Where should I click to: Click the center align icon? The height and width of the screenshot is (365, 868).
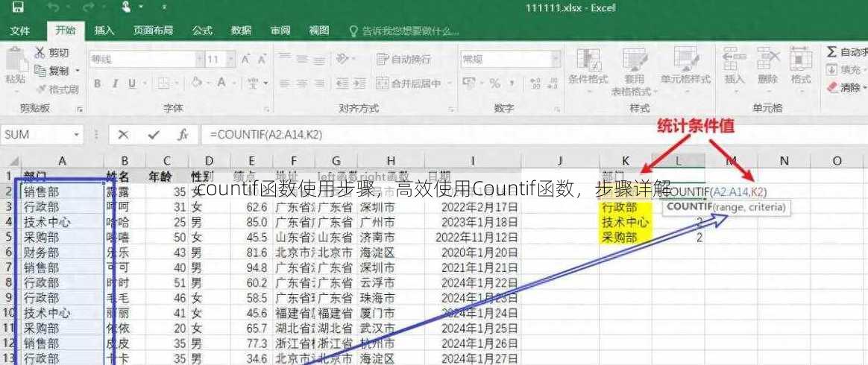(x=302, y=83)
